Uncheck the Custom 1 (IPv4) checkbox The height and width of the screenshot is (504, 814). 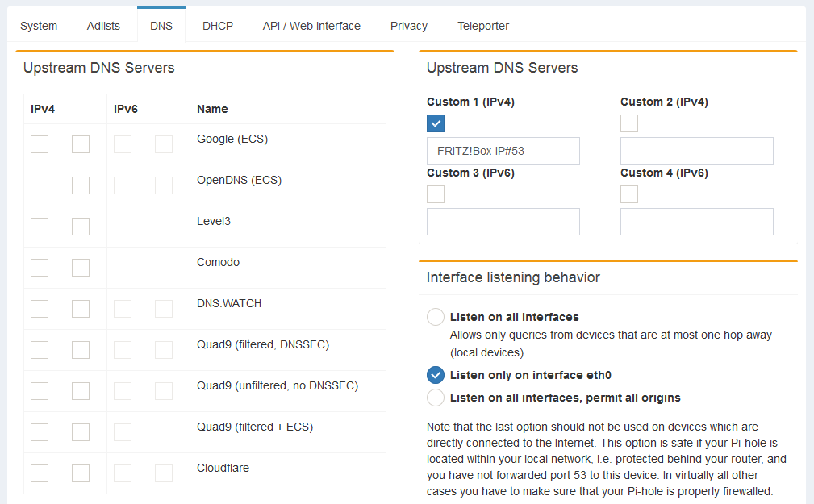click(x=436, y=123)
